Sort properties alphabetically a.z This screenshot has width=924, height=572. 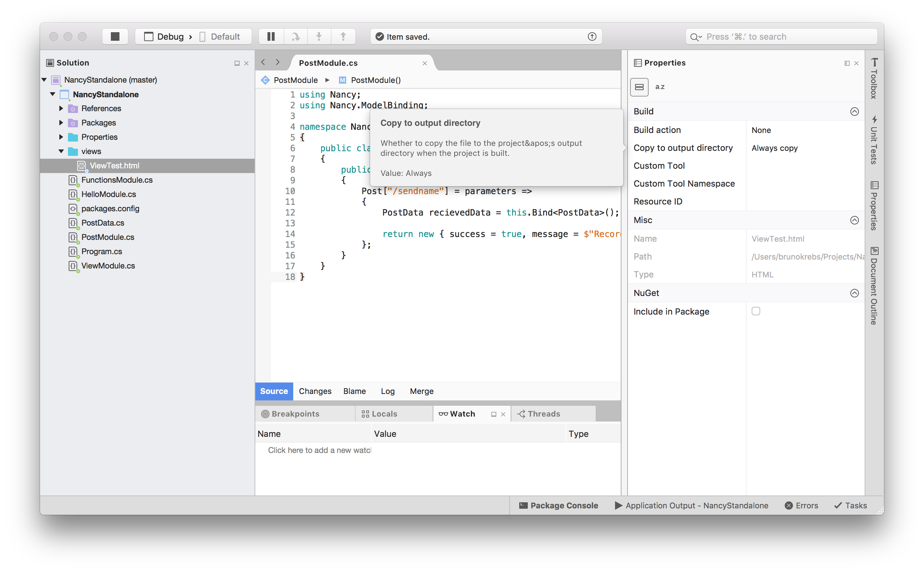pos(660,87)
